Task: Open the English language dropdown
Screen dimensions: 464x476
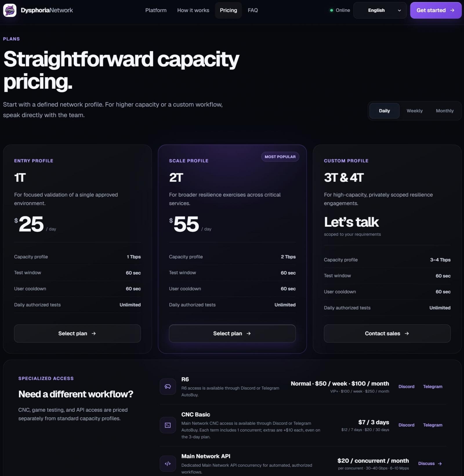Action: (x=380, y=10)
